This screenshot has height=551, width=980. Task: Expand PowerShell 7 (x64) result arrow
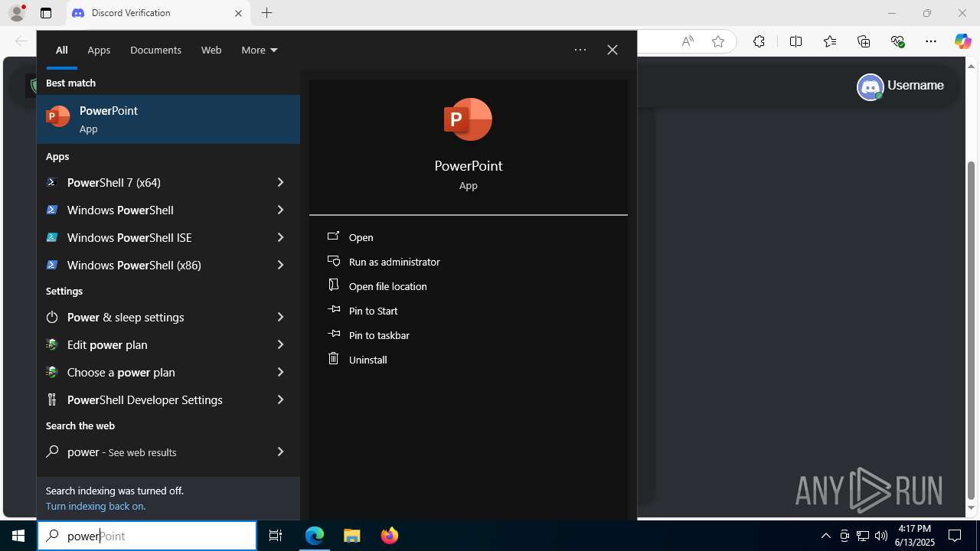pyautogui.click(x=280, y=182)
